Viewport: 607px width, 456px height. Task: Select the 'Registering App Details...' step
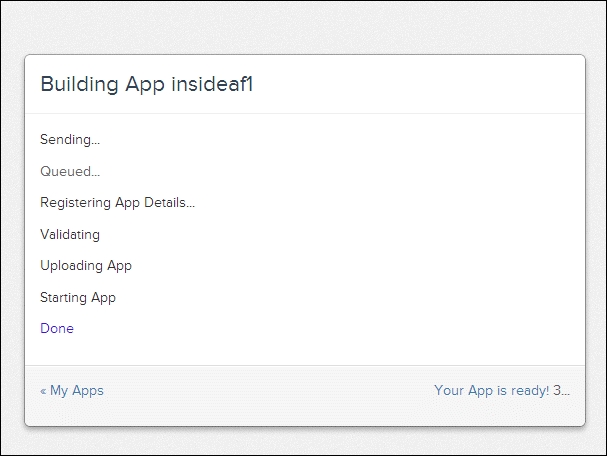[118, 203]
